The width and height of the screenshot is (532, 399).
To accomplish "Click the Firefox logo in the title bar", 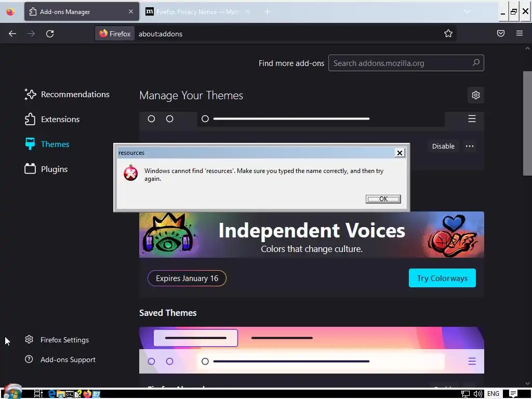I will (x=10, y=11).
